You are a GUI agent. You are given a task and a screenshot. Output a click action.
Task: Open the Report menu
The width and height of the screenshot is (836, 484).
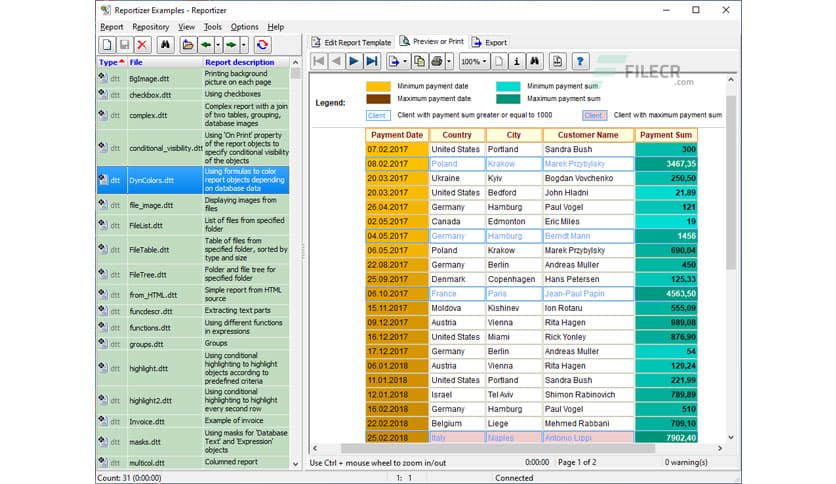111,27
